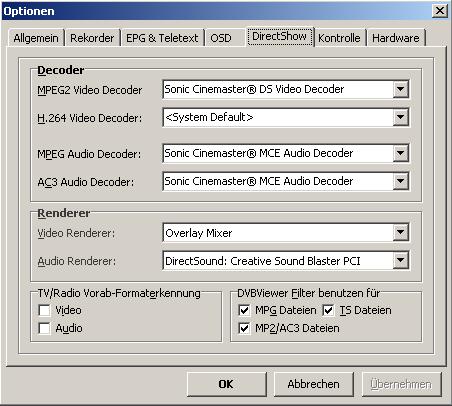Open the Rekorder tab
This screenshot has height=406, width=452.
(92, 38)
